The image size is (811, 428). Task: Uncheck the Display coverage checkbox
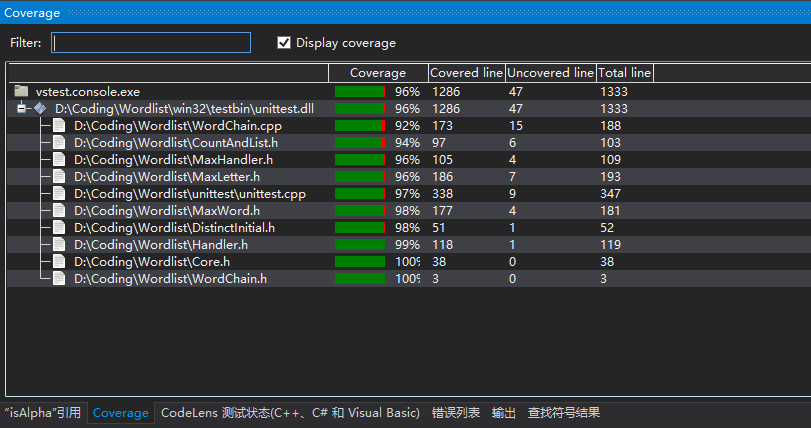[x=284, y=42]
